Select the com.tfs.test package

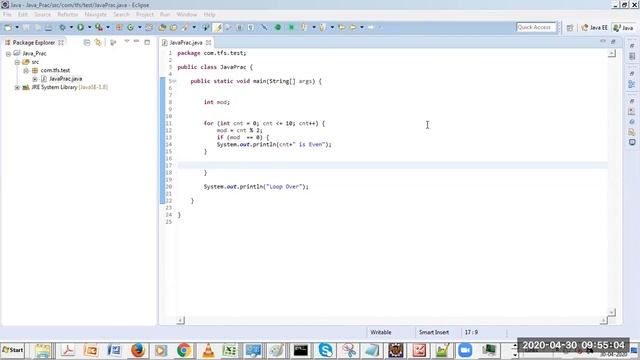point(55,70)
